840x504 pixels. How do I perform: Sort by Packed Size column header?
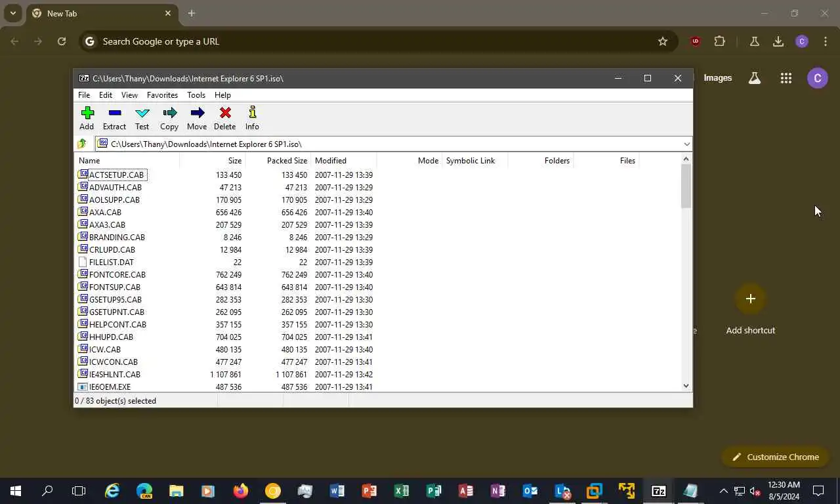pyautogui.click(x=278, y=160)
